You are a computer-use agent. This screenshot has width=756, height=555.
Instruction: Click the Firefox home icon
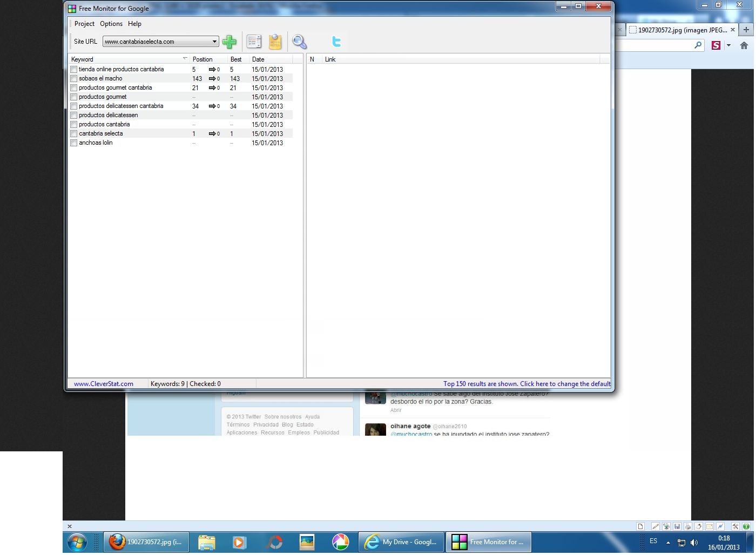tap(744, 45)
